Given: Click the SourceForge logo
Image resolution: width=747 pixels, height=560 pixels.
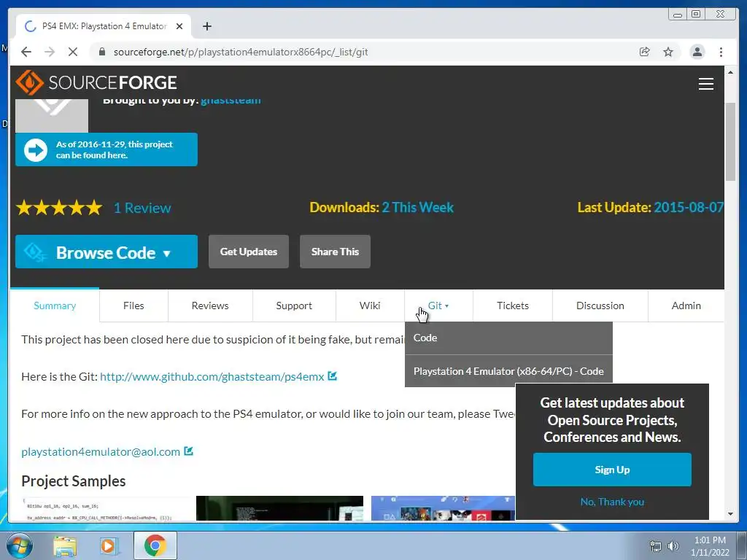Looking at the screenshot, I should click(96, 82).
